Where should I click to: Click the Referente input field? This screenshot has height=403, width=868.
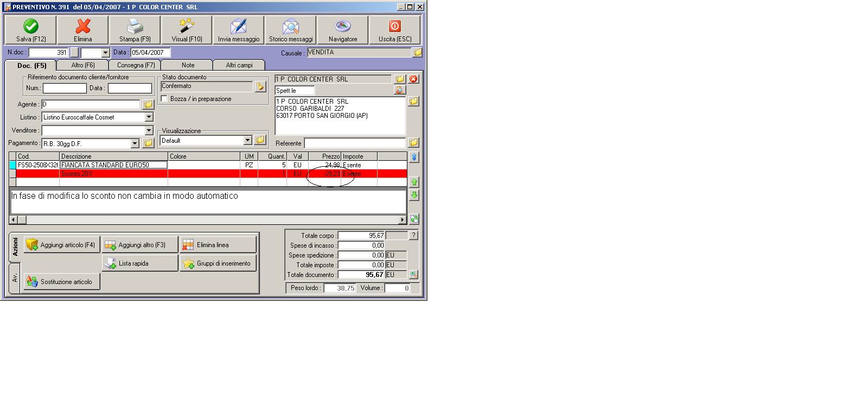(x=355, y=143)
